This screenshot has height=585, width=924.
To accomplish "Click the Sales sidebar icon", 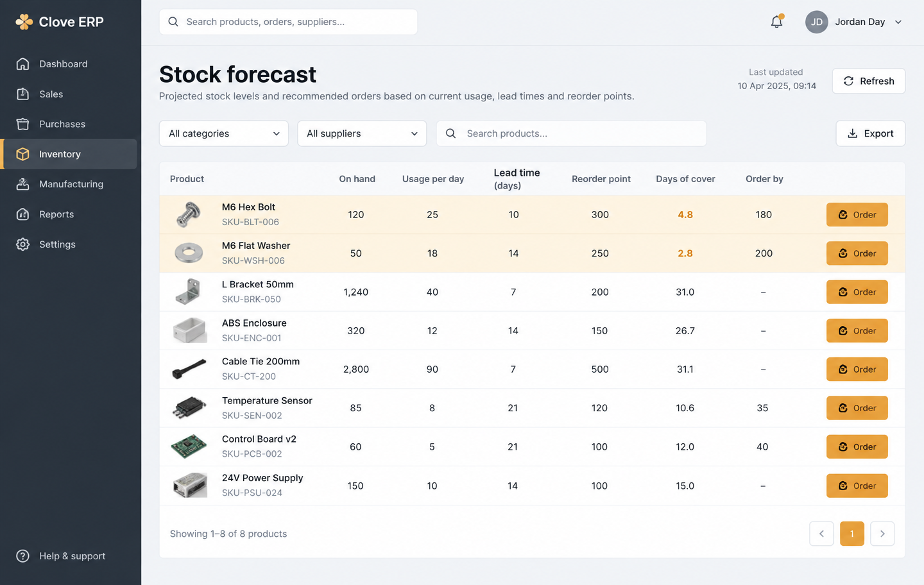I will [x=23, y=94].
